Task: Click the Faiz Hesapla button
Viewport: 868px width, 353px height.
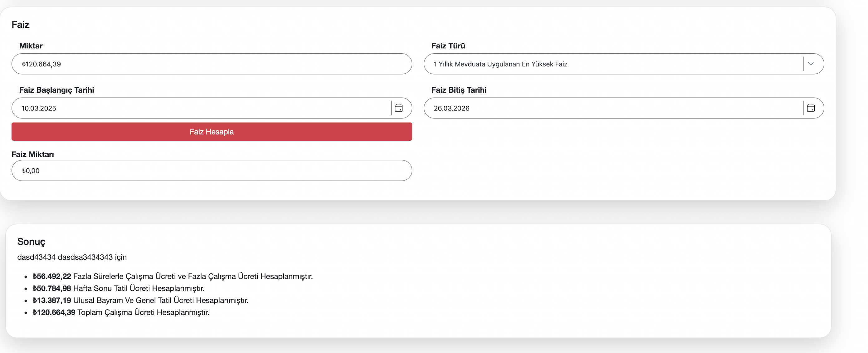Action: (212, 132)
